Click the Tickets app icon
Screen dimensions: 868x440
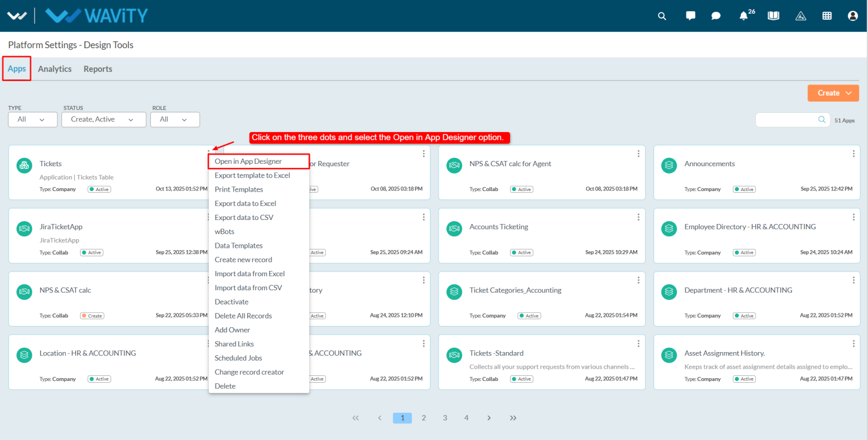click(24, 165)
